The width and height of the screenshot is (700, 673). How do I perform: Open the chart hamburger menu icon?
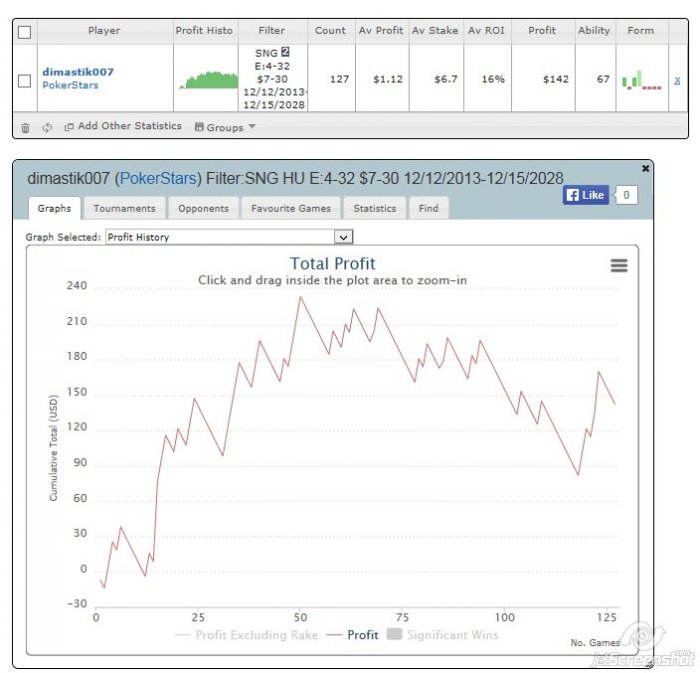pyautogui.click(x=619, y=266)
